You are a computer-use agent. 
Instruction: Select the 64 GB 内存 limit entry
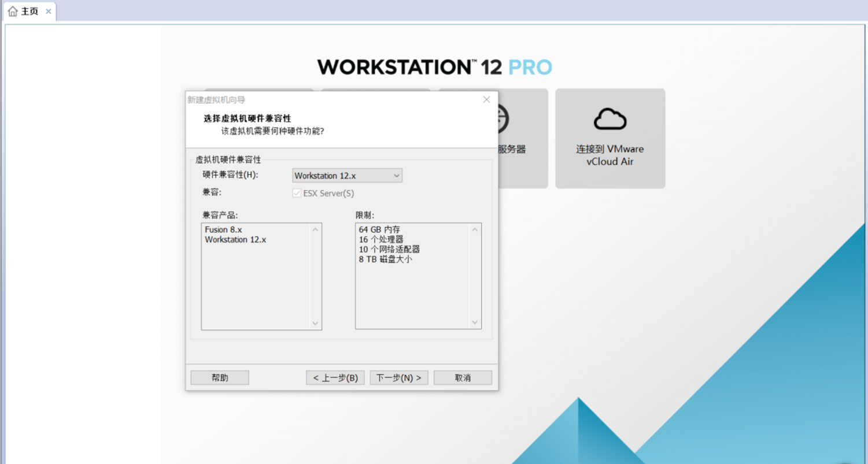(379, 229)
